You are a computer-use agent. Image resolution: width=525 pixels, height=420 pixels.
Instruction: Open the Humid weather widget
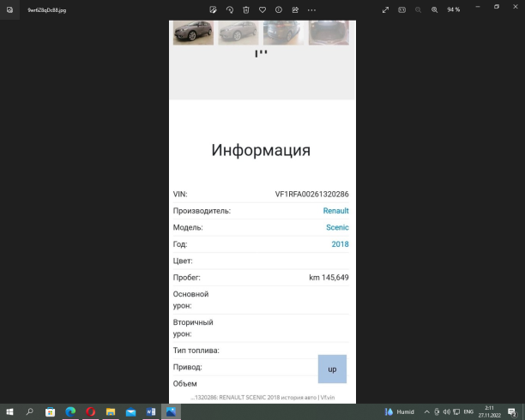(x=400, y=411)
